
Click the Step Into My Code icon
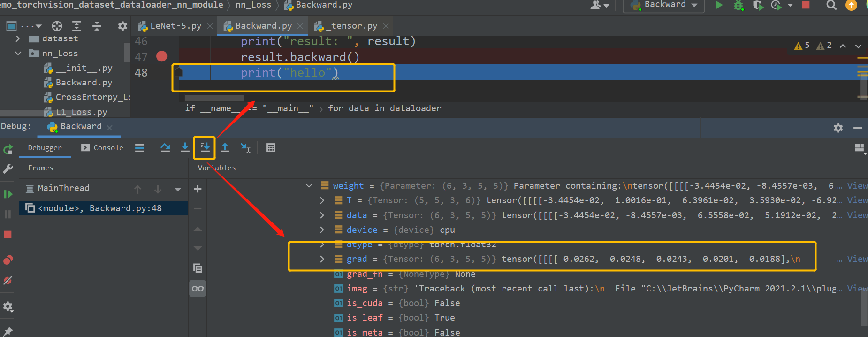[x=205, y=147]
